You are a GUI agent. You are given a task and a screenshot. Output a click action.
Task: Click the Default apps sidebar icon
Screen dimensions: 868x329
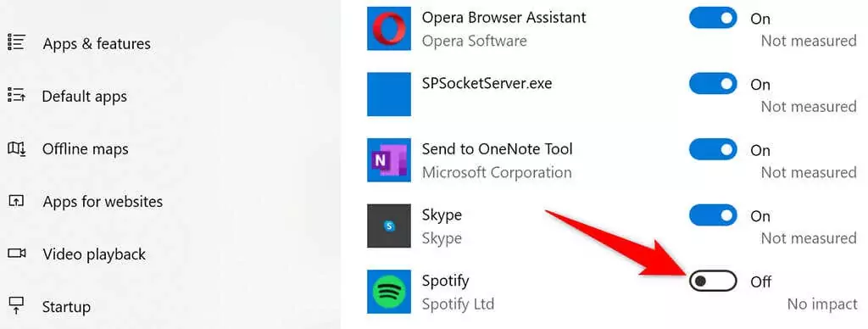[16, 95]
